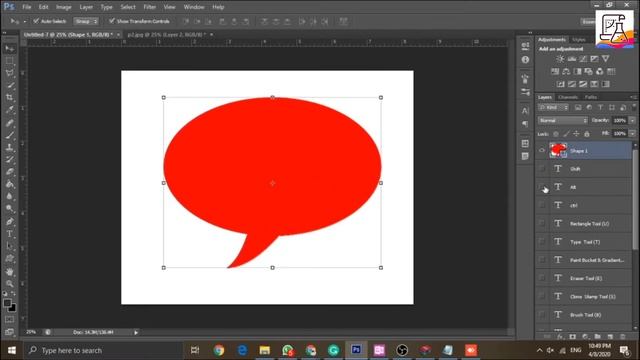Open the layer Kind filter dropdown
640x360 pixels.
(553, 107)
